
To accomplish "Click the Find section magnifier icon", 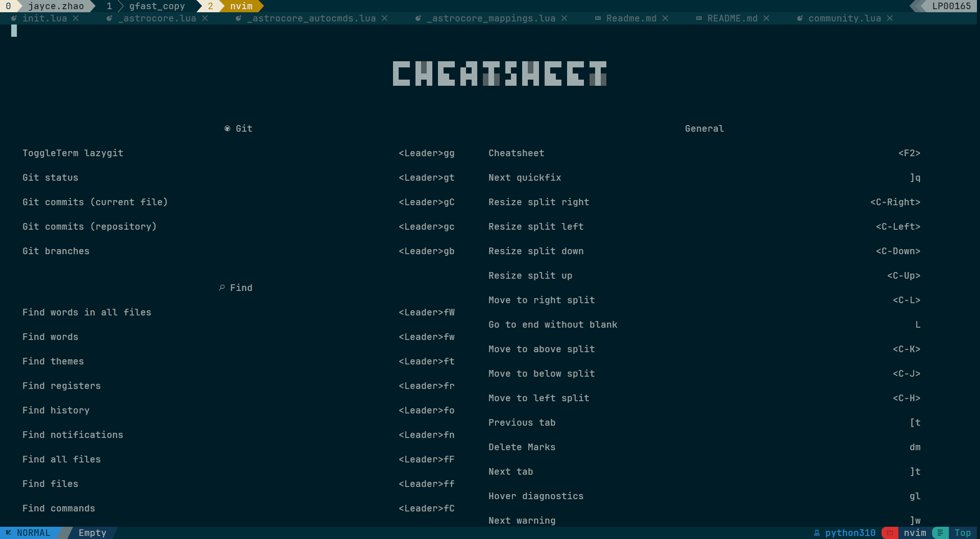I will pos(222,288).
